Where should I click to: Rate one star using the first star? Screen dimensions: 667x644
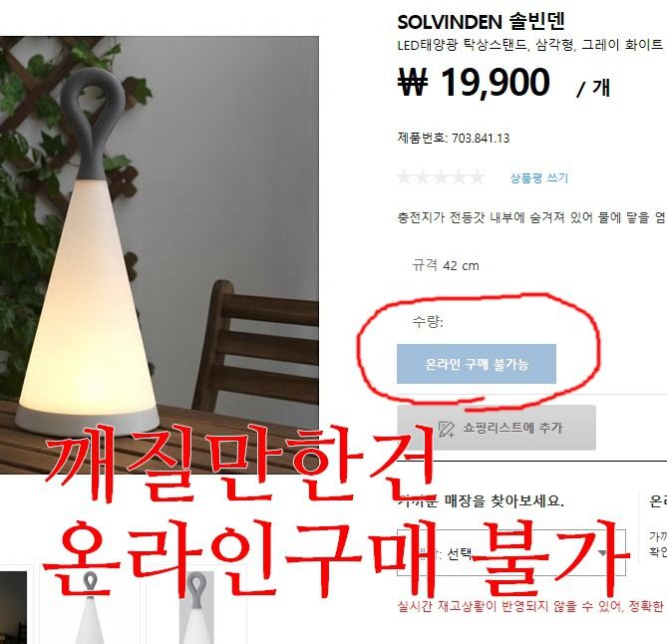tap(404, 177)
